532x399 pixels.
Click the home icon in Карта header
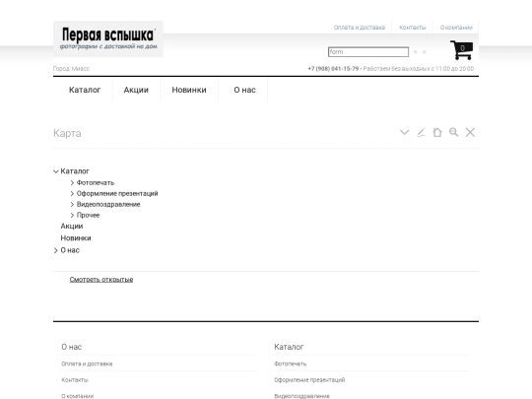(437, 132)
